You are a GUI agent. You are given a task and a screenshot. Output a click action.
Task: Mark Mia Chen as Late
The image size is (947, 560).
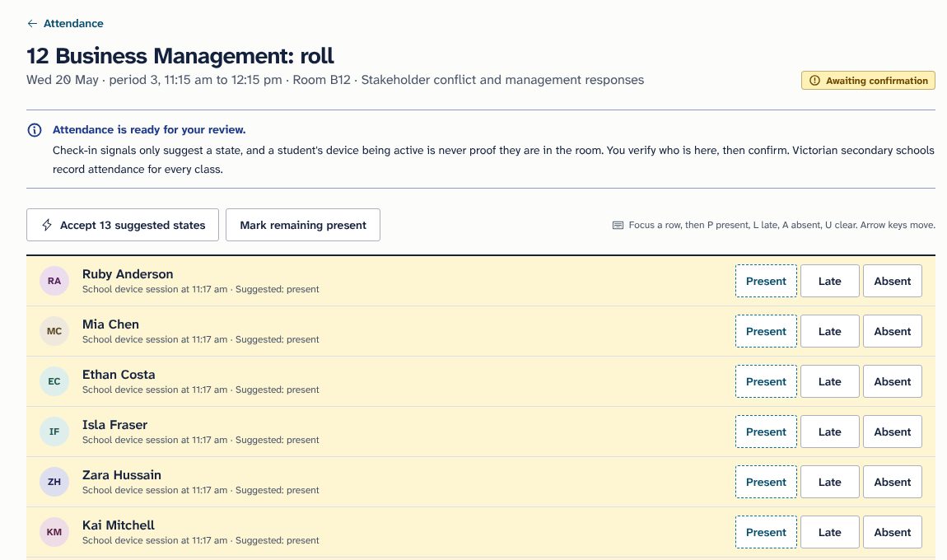pyautogui.click(x=830, y=331)
